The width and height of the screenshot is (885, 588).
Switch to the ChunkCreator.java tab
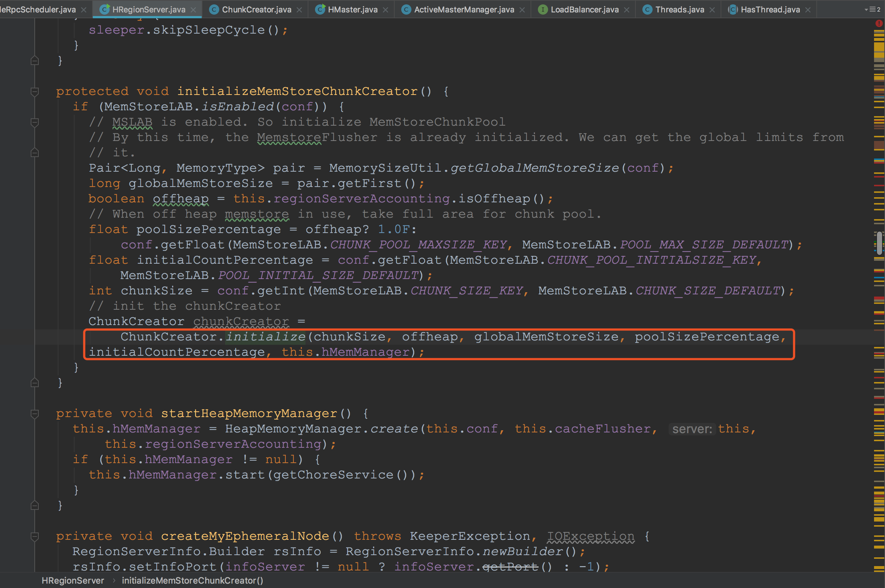tap(256, 9)
